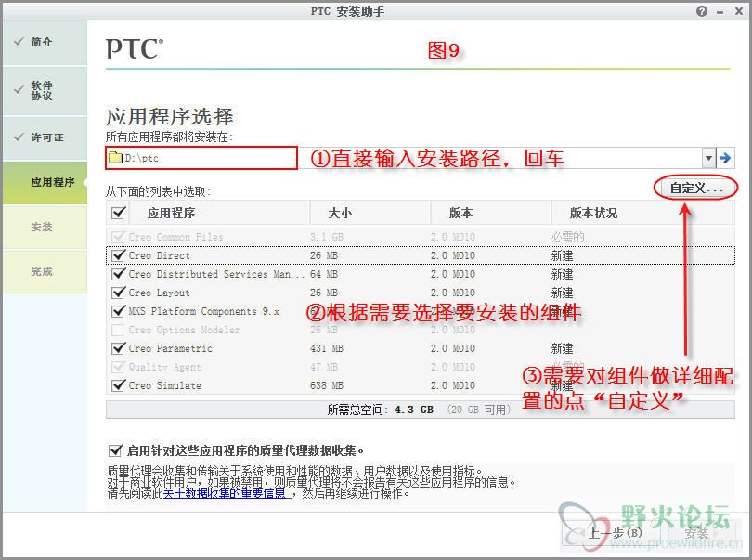Image resolution: width=752 pixels, height=560 pixels.
Task: Toggle quality agent data collection checkbox
Action: tap(115, 450)
